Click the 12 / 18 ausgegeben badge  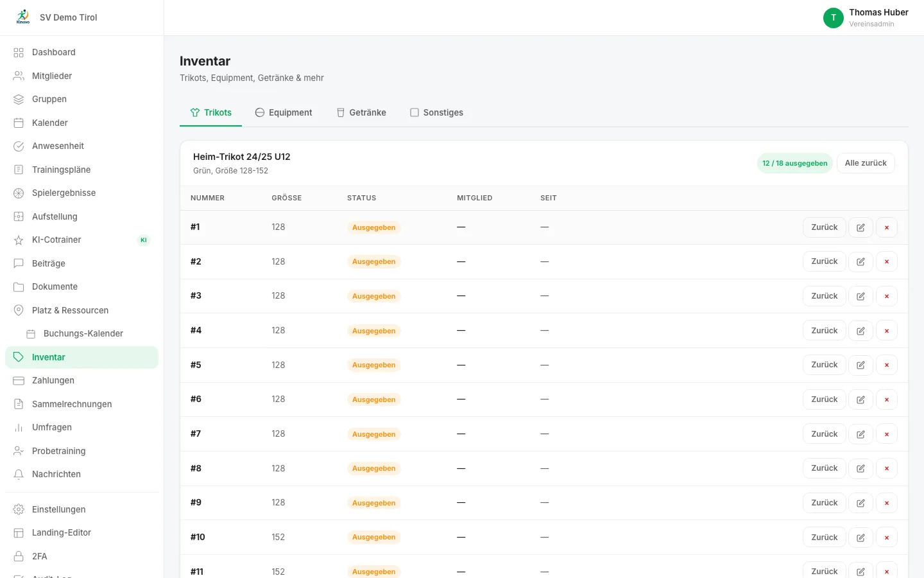[x=794, y=163]
